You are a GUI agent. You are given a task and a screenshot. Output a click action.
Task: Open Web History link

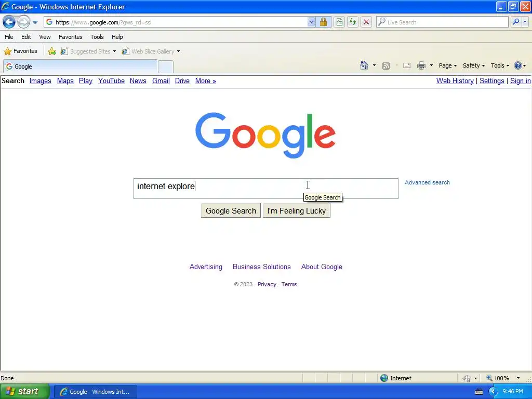pyautogui.click(x=455, y=81)
